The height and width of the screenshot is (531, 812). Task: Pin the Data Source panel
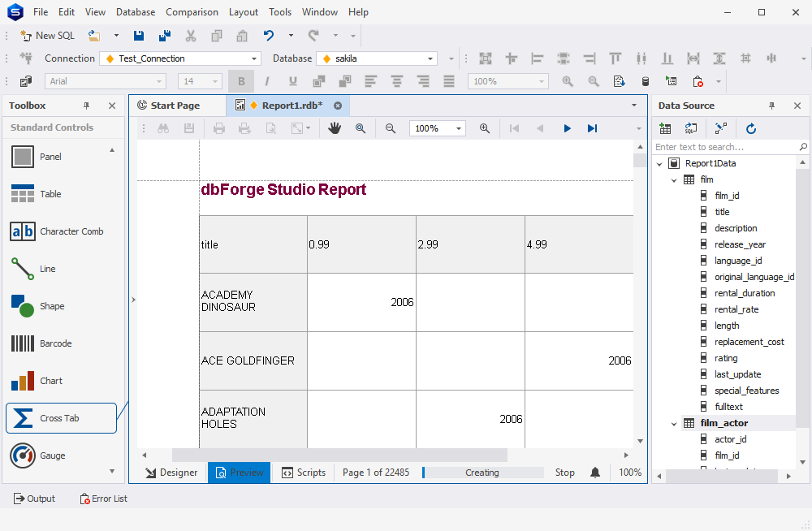point(771,106)
